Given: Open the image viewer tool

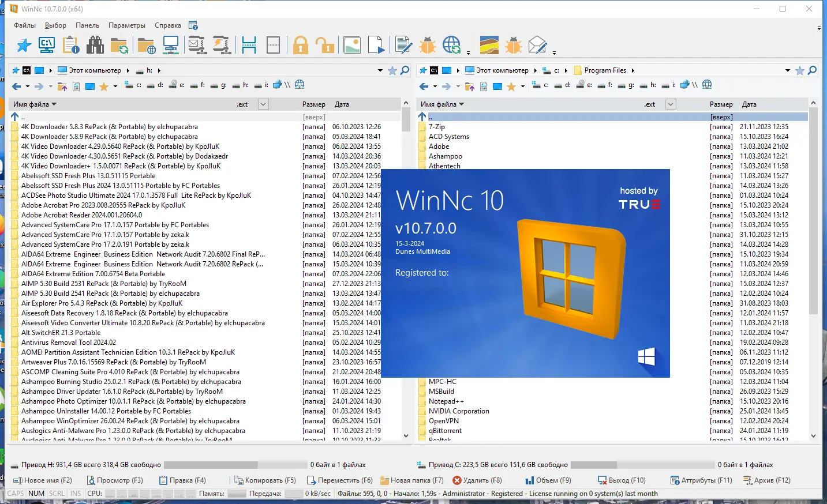Looking at the screenshot, I should (352, 44).
